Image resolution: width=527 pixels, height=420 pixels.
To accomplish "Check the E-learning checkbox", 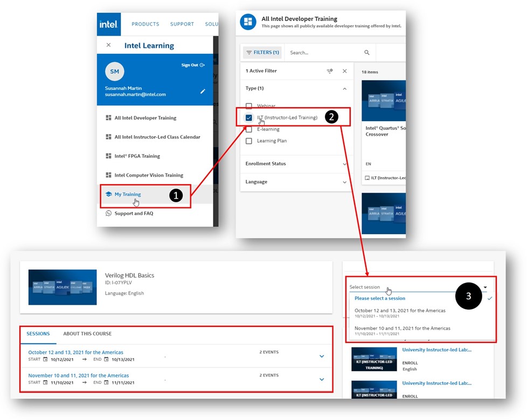I will (249, 129).
